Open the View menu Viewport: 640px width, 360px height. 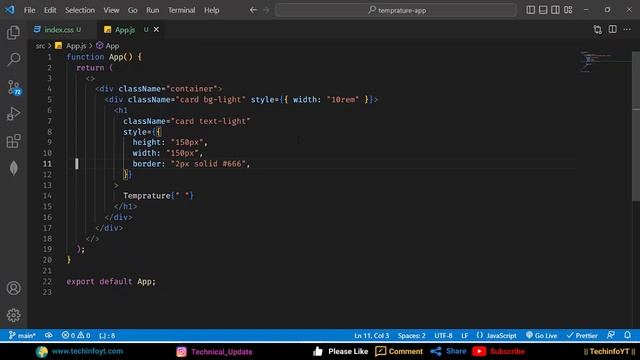click(111, 10)
